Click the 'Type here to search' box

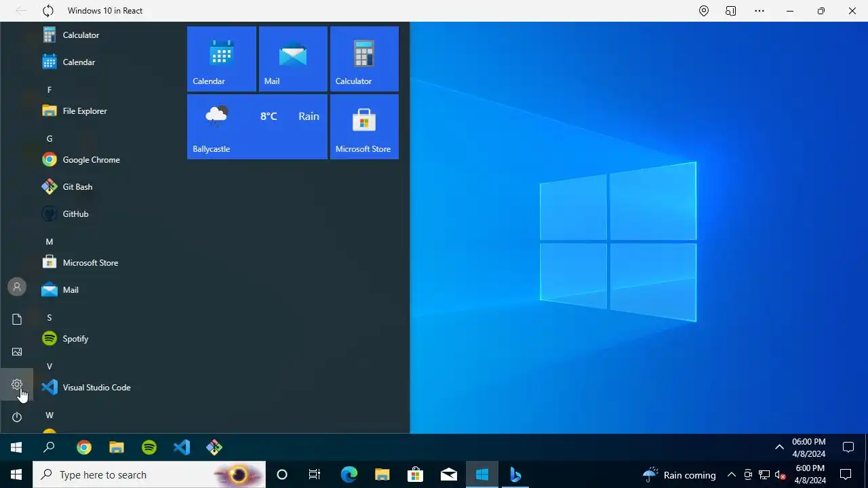[x=149, y=474]
